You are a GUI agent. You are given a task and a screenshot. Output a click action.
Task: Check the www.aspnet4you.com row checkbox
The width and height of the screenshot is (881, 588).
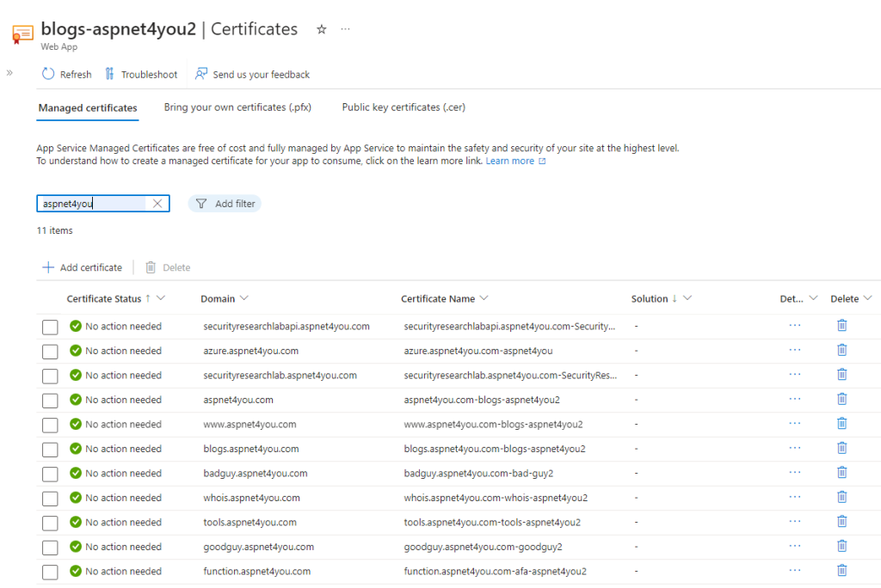coord(50,426)
